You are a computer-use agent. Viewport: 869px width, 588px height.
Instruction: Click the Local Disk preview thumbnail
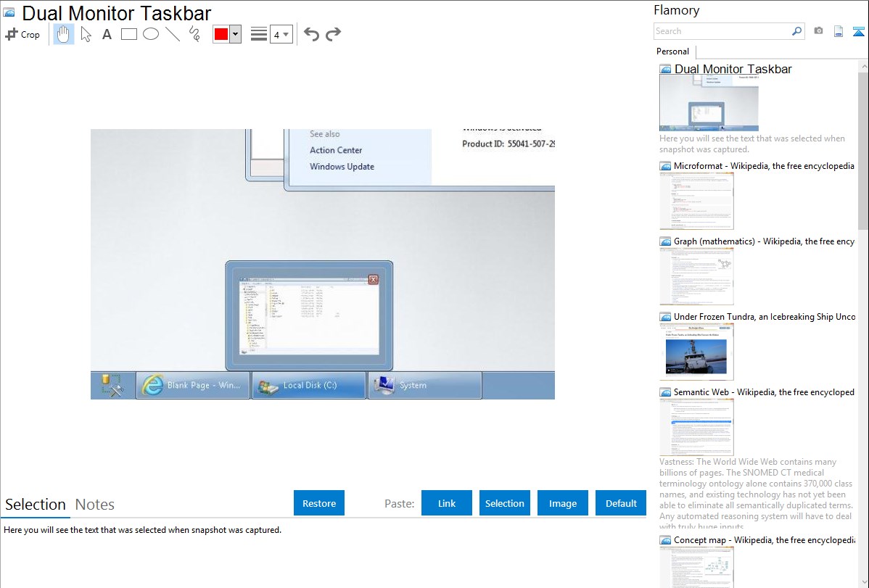click(x=309, y=316)
